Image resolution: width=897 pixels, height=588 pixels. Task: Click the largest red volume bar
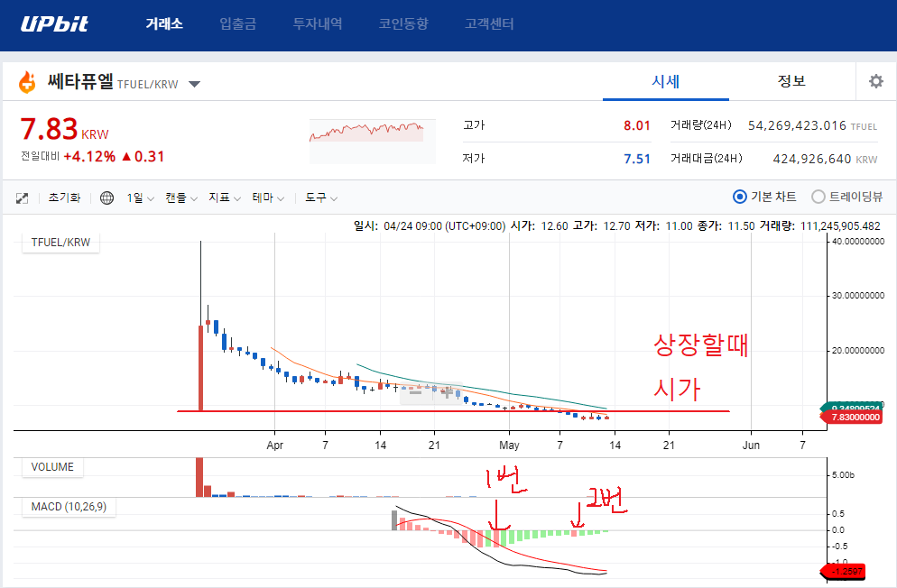199,477
